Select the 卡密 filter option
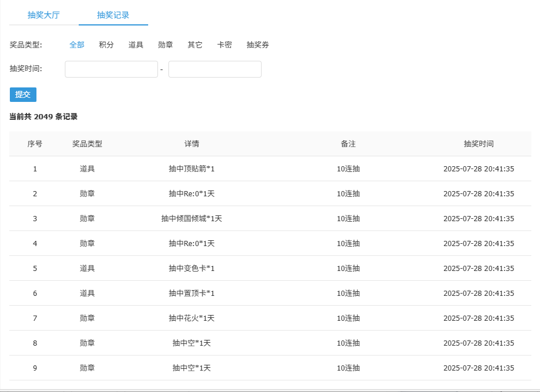Screen dimensions: 540x392 click(x=224, y=45)
